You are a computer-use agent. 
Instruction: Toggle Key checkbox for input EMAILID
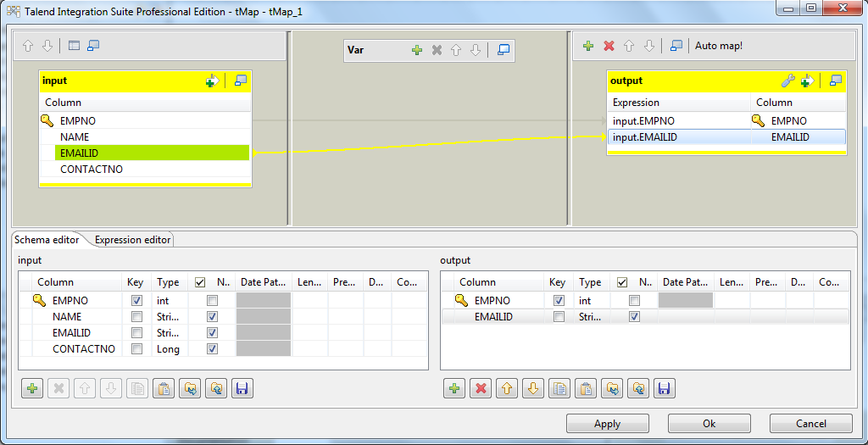[136, 332]
